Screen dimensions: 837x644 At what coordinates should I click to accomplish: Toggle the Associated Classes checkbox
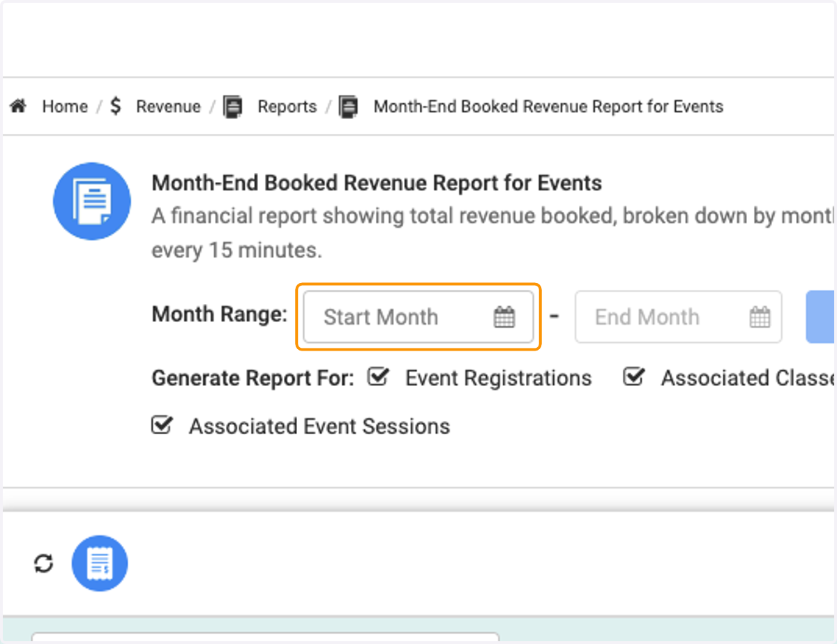point(633,378)
